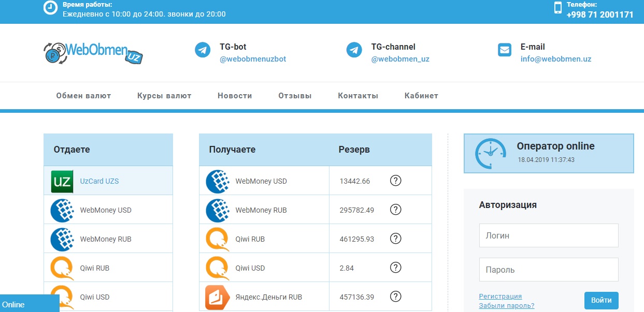
Task: Click the Telegram icon next to TG-bot
Action: (x=202, y=50)
